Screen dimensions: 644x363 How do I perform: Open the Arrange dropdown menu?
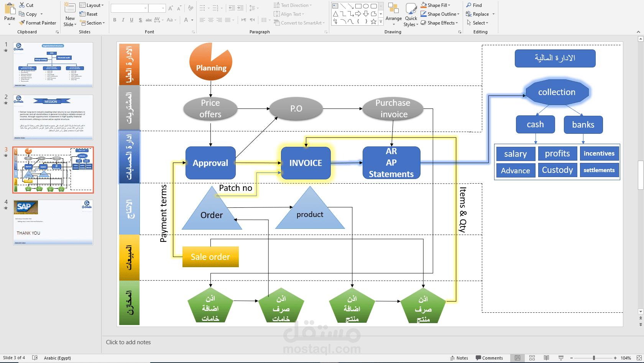(394, 15)
